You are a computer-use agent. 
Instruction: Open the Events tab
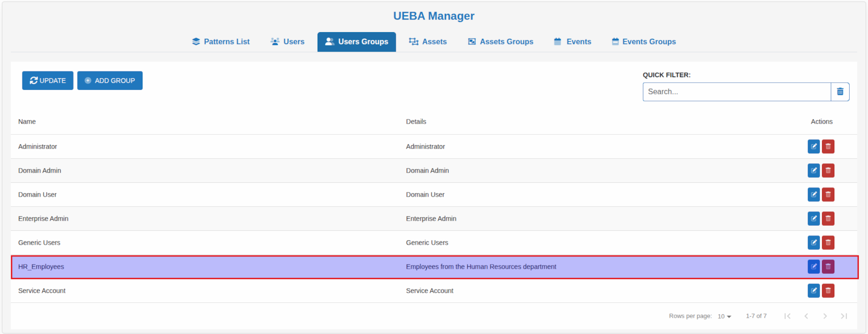point(572,42)
